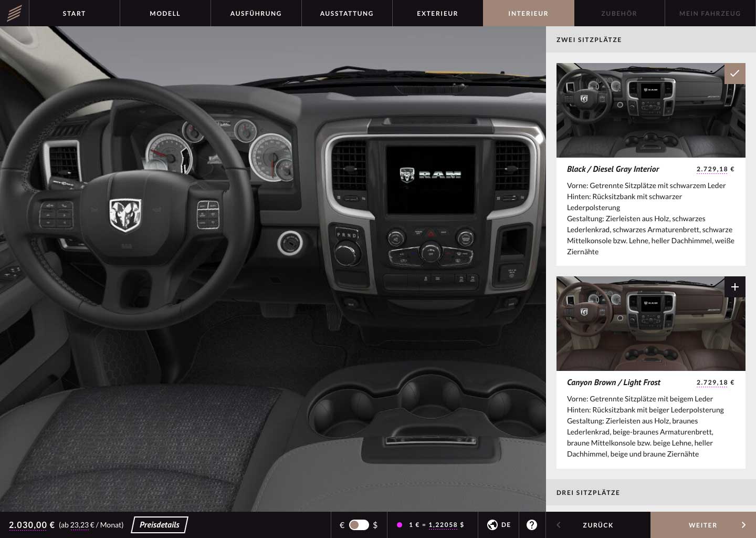Screen dimensions: 756x538
Task: Click the active INTERIEUR tab
Action: pyautogui.click(x=528, y=13)
